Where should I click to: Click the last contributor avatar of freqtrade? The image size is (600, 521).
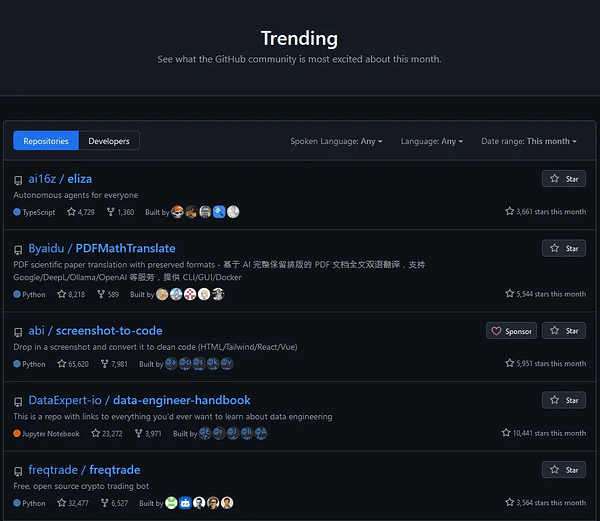point(227,503)
